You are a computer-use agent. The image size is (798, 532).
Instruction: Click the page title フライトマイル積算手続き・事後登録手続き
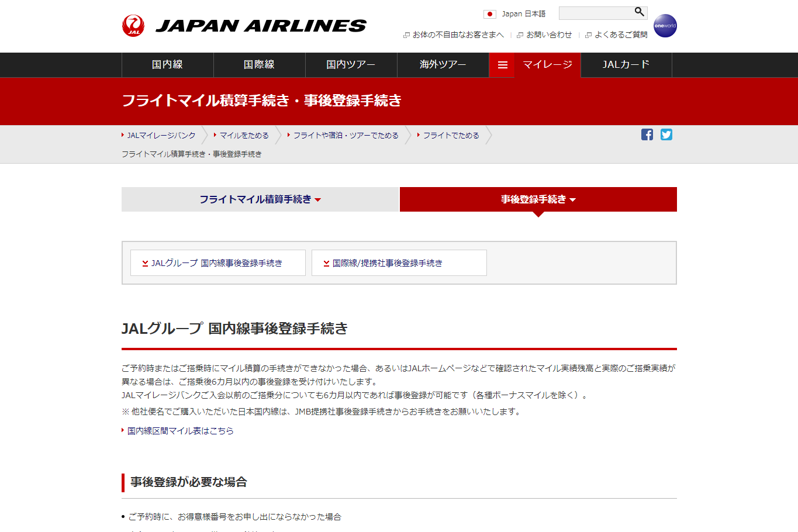(x=261, y=101)
